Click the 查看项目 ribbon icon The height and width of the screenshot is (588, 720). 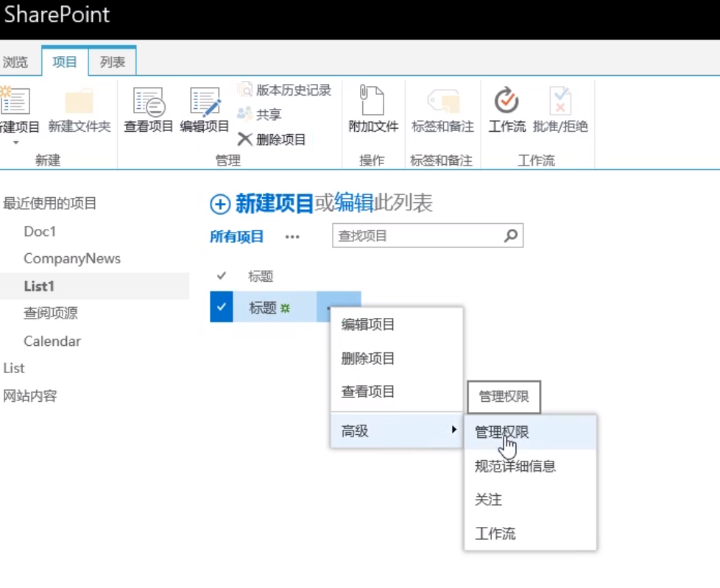[149, 101]
